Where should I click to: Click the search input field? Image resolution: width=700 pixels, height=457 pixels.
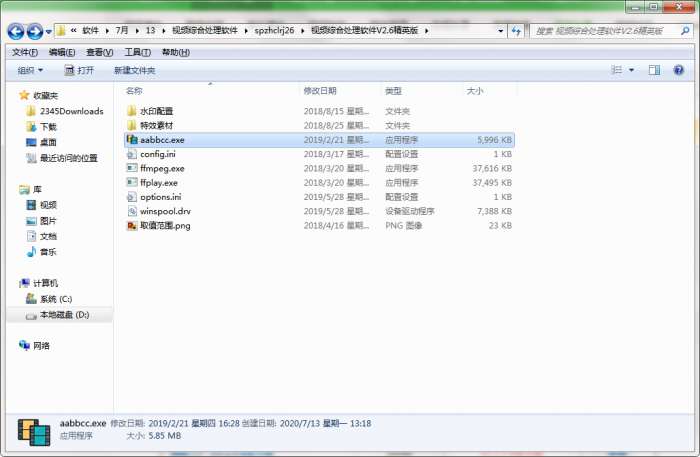[607, 31]
